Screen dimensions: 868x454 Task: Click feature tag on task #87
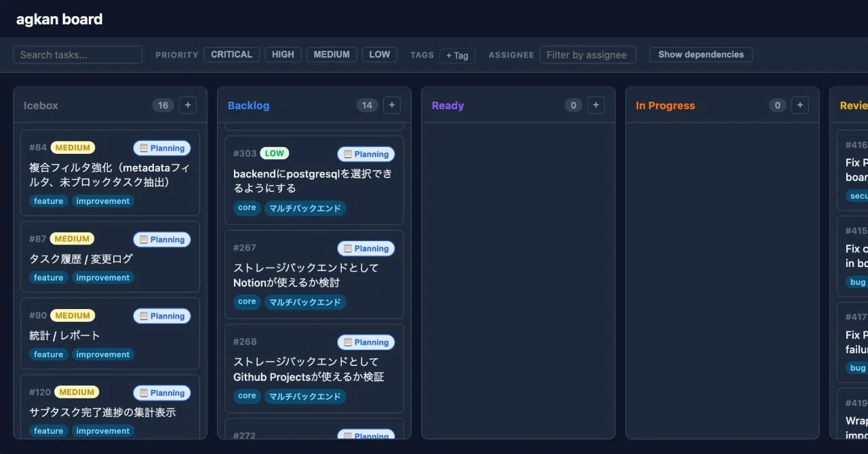(x=48, y=278)
